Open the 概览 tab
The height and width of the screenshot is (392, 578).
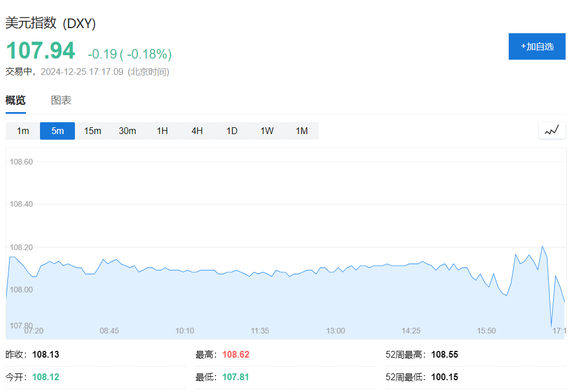[16, 100]
